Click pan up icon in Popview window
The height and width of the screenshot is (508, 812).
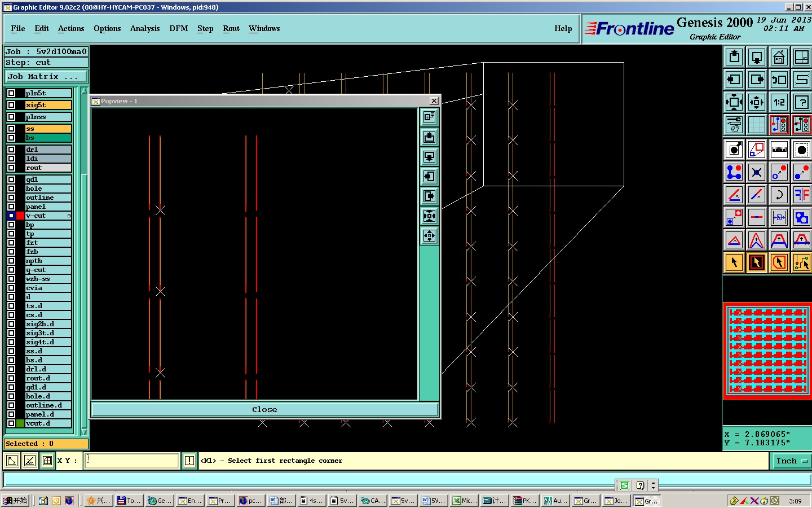tap(429, 137)
